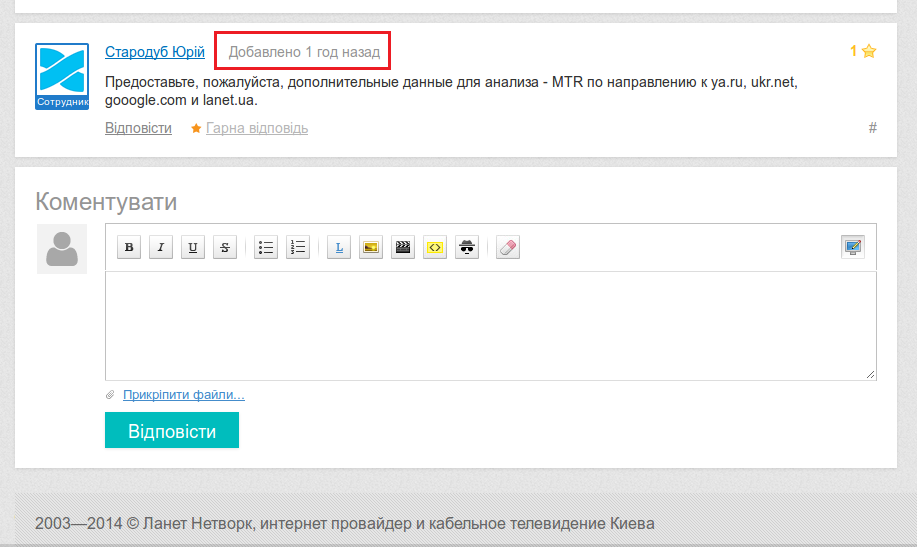Insert a numbered list
Screen dimensions: 917x547
(298, 248)
